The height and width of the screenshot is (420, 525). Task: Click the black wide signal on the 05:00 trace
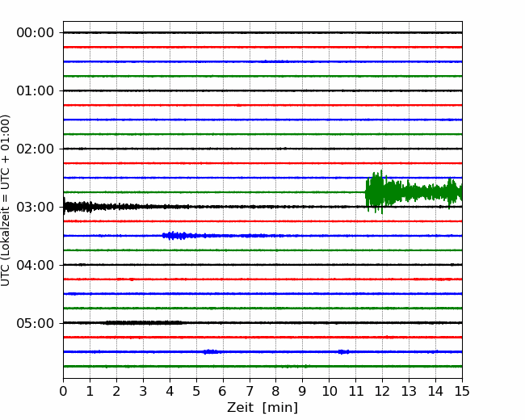pyautogui.click(x=141, y=322)
